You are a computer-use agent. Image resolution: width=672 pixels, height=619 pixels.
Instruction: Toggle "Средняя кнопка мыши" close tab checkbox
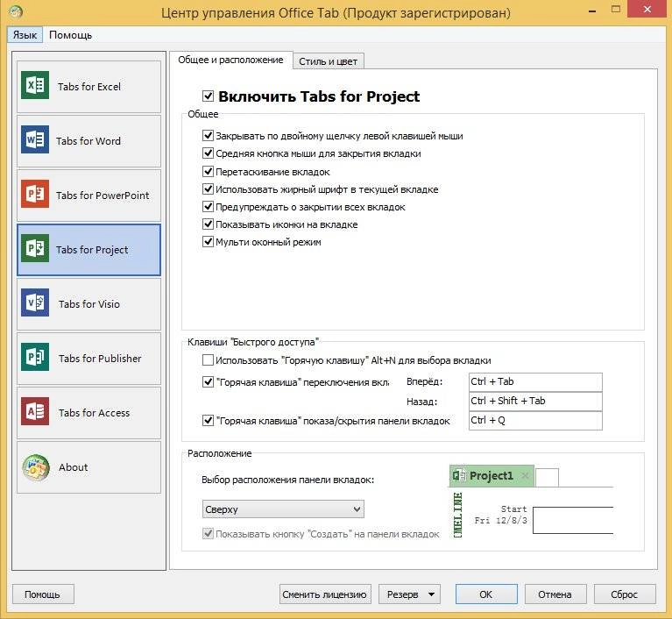(208, 153)
